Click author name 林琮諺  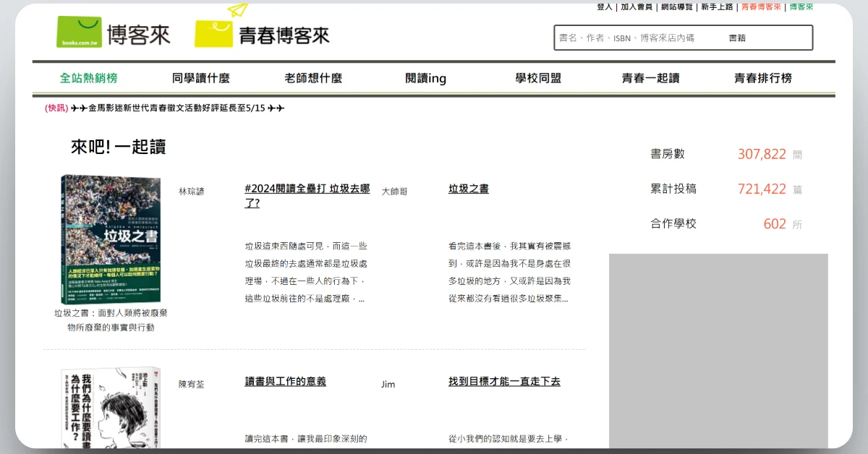pyautogui.click(x=192, y=192)
